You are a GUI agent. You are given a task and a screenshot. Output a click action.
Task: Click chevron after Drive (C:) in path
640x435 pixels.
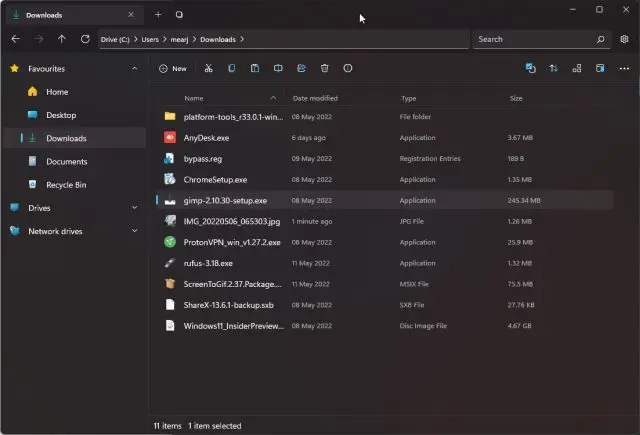click(136, 39)
